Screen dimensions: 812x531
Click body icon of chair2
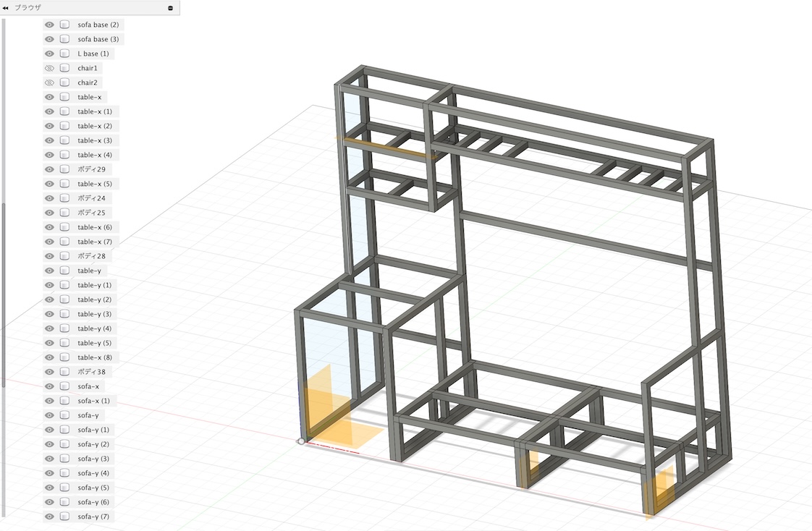(x=64, y=82)
